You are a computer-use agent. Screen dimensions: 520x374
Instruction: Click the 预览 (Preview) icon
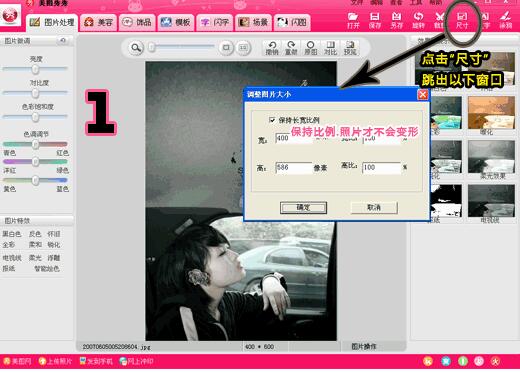pos(350,48)
